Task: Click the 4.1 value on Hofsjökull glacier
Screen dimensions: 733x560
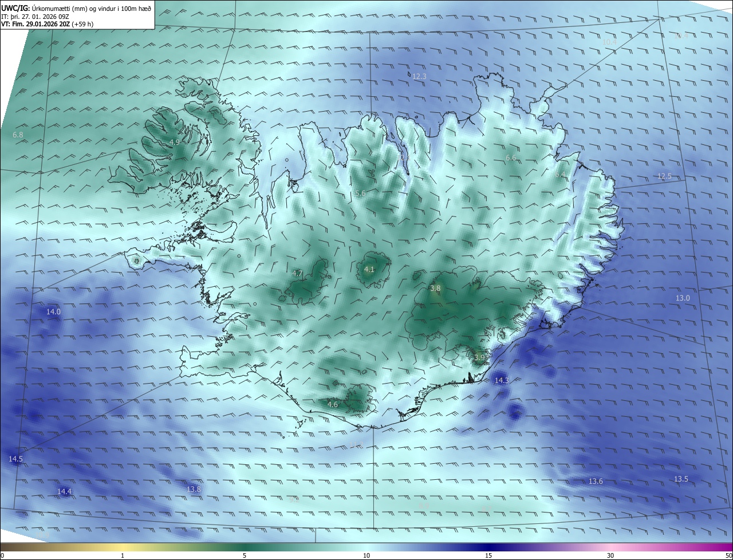Action: [369, 269]
